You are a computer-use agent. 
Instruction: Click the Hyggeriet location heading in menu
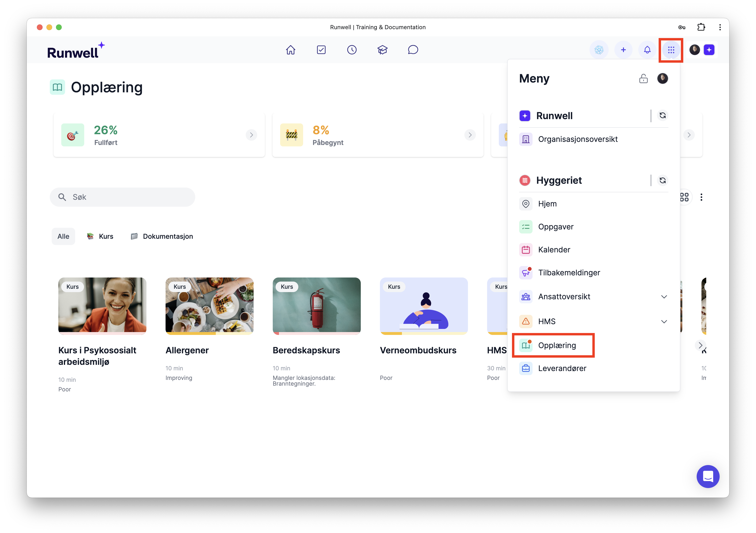coord(559,180)
